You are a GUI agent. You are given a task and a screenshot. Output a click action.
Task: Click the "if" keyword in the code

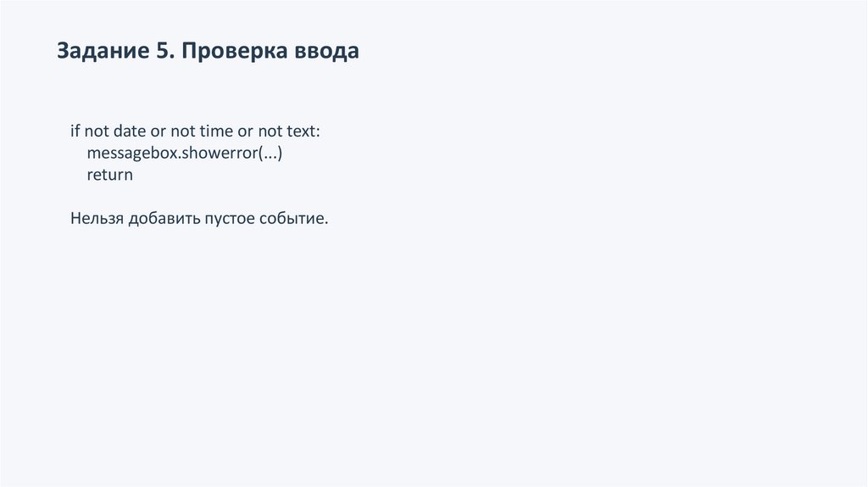pos(75,132)
